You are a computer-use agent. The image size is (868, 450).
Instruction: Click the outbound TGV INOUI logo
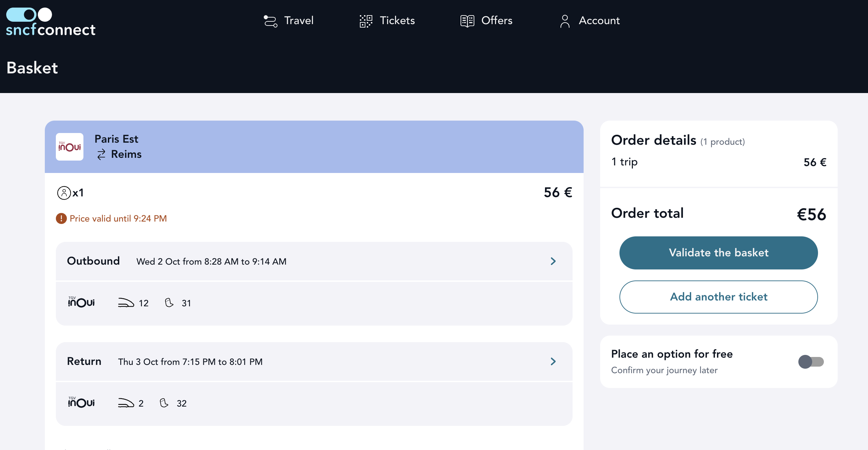click(81, 303)
